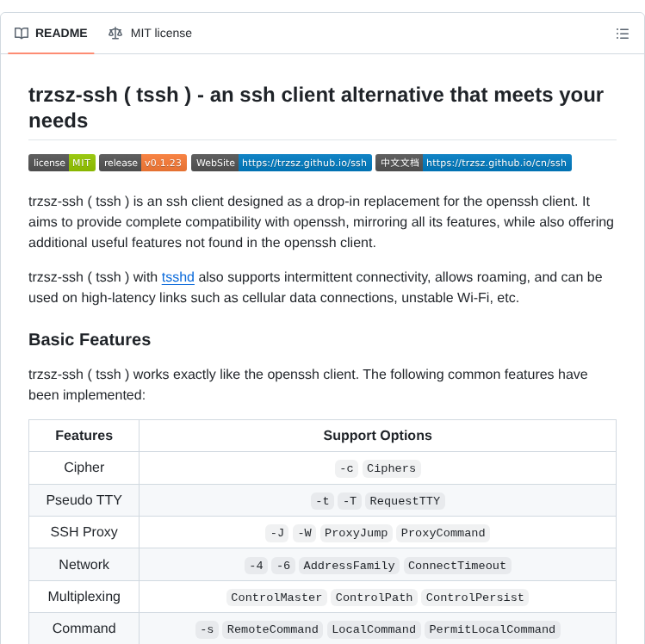This screenshot has width=645, height=644.
Task: Select the ConnectTimeout code label
Action: 456,566
